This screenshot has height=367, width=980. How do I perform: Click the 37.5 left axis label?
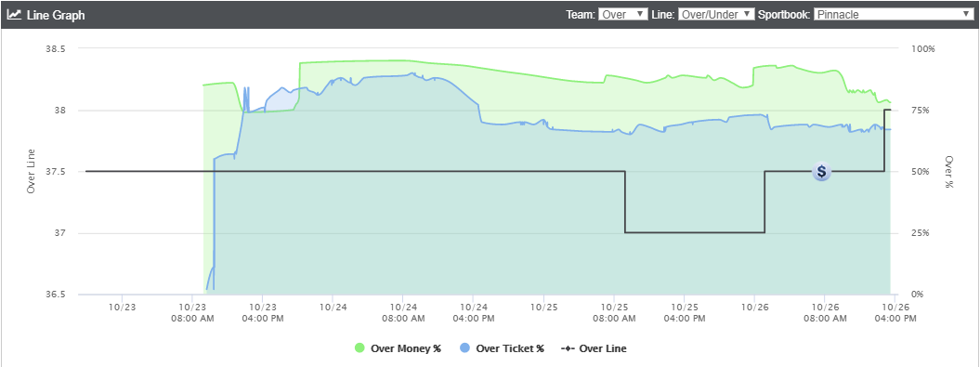pyautogui.click(x=57, y=171)
